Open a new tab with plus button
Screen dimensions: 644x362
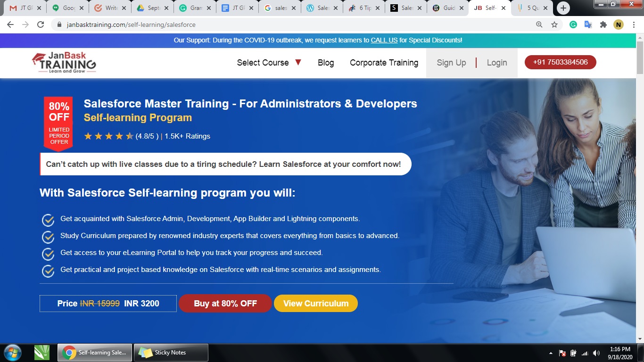coord(563,8)
